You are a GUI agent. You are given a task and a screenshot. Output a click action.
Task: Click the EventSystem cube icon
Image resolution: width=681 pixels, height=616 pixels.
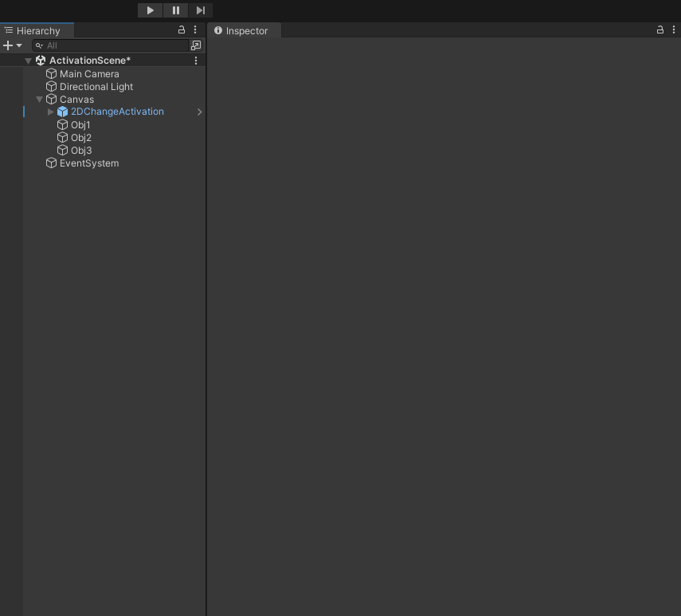(51, 163)
